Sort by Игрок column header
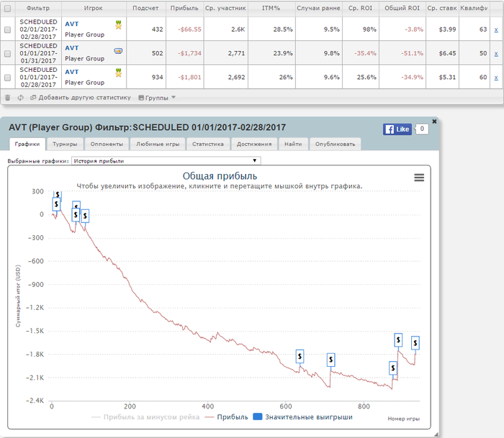 pyautogui.click(x=94, y=8)
